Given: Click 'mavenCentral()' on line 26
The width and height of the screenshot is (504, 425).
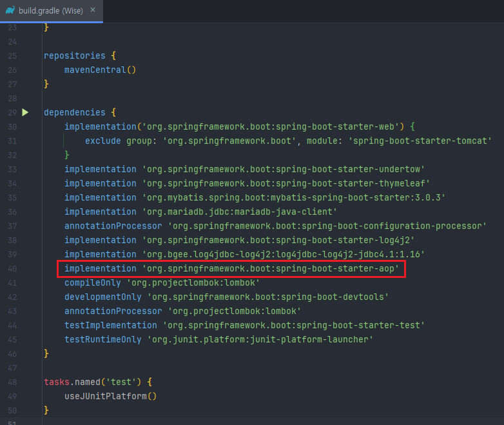Looking at the screenshot, I should point(100,70).
